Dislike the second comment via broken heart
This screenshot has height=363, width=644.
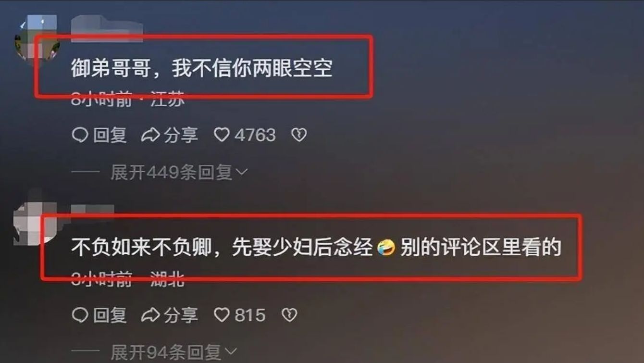(x=289, y=315)
